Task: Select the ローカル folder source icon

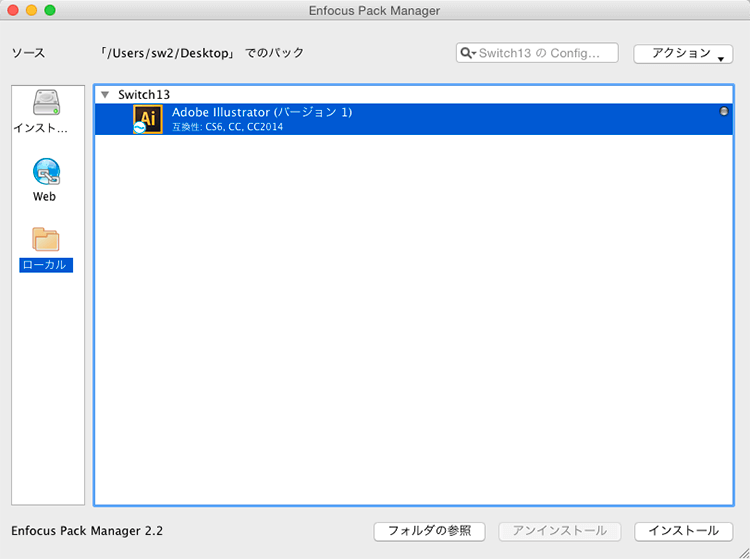Action: pyautogui.click(x=46, y=239)
